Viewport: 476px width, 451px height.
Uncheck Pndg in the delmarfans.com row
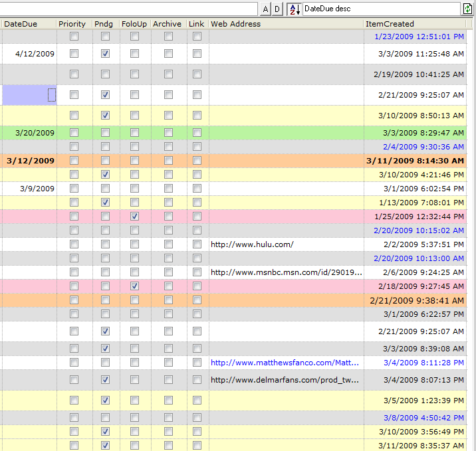[105, 380]
